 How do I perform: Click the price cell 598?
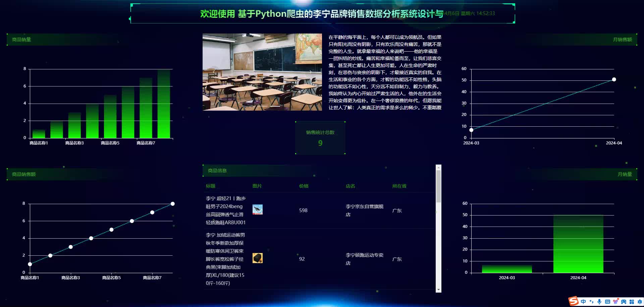[x=303, y=210]
